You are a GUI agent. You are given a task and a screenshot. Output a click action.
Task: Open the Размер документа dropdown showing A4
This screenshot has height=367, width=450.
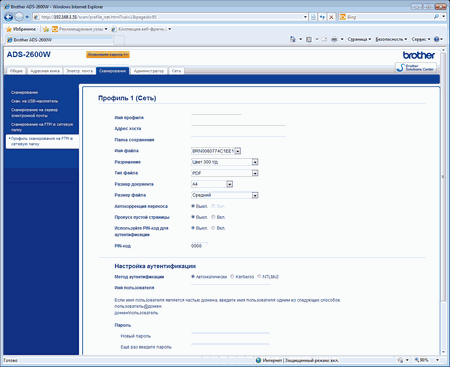(212, 184)
